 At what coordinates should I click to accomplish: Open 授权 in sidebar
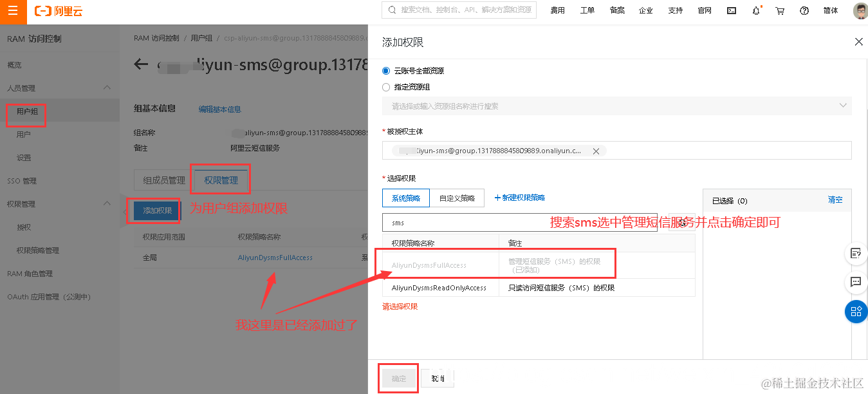23,227
